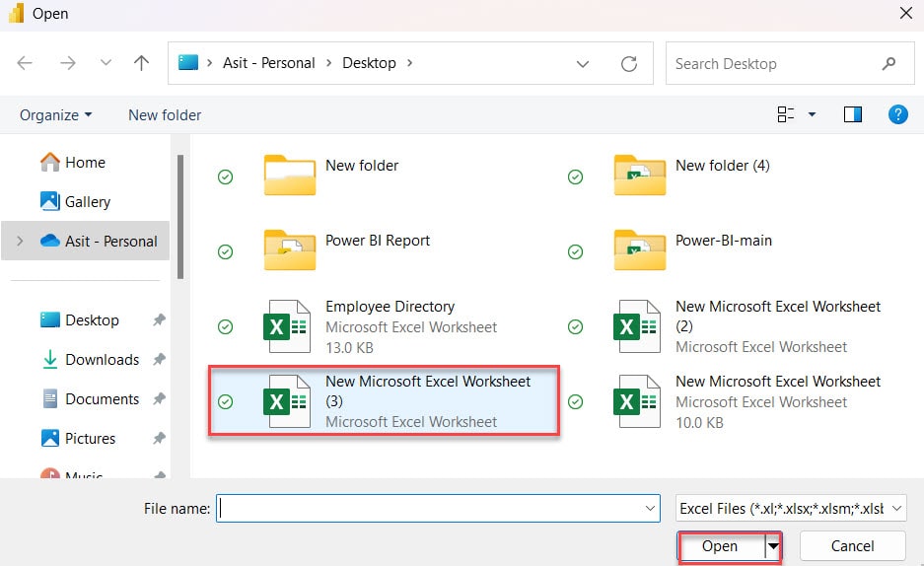Click the Open button

tap(720, 546)
